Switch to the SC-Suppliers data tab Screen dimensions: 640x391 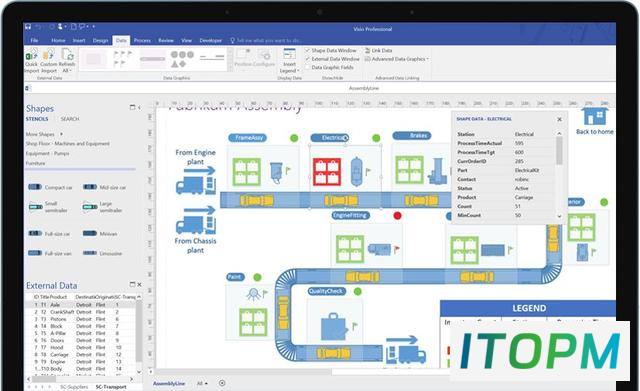(x=74, y=387)
